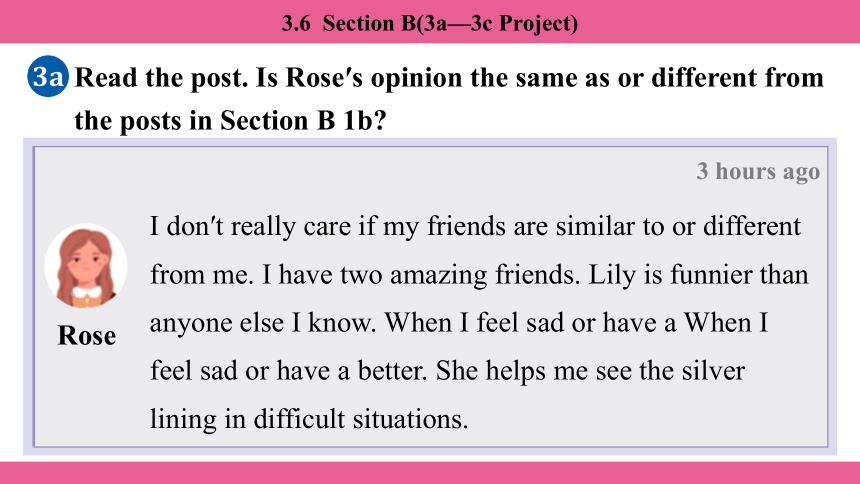Click the section title '3.6 Section B(3a—3c Project)'
The width and height of the screenshot is (860, 484).
[429, 23]
